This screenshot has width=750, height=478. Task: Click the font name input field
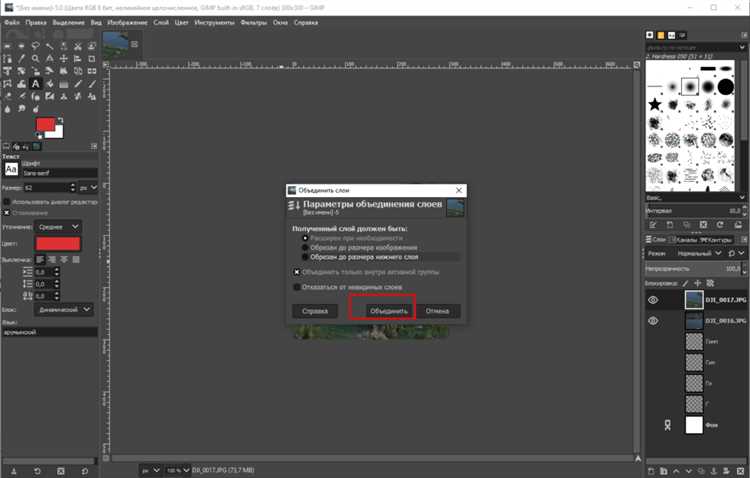(60, 173)
